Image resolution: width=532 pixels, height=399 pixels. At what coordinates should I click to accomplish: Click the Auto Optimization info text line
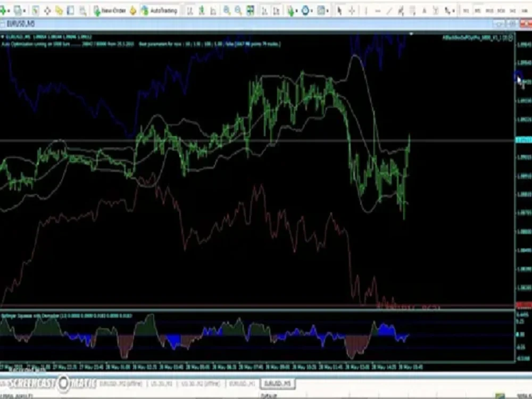pyautogui.click(x=141, y=44)
